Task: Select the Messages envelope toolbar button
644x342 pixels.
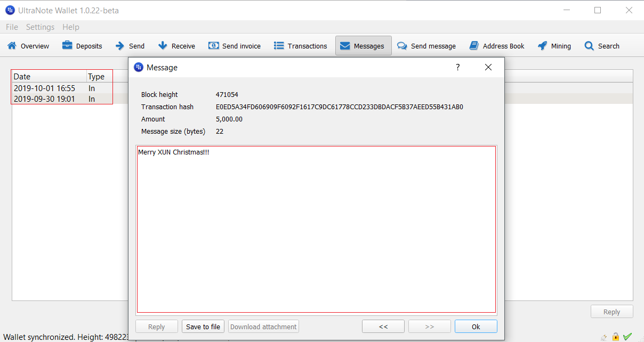Action: click(364, 46)
